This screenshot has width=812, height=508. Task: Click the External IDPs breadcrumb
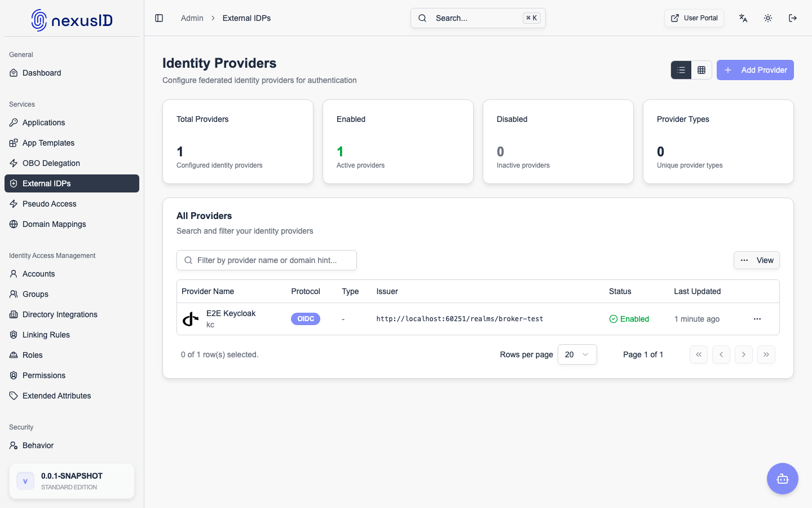pyautogui.click(x=246, y=18)
